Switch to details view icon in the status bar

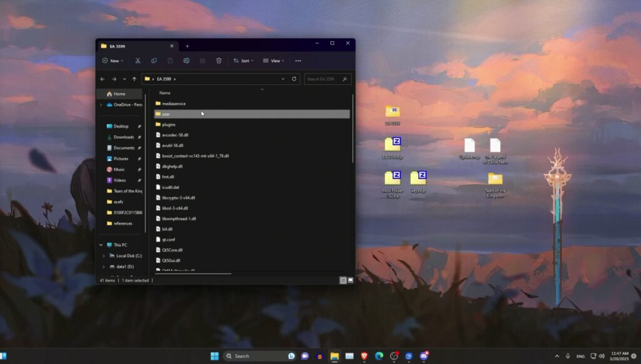coord(343,280)
